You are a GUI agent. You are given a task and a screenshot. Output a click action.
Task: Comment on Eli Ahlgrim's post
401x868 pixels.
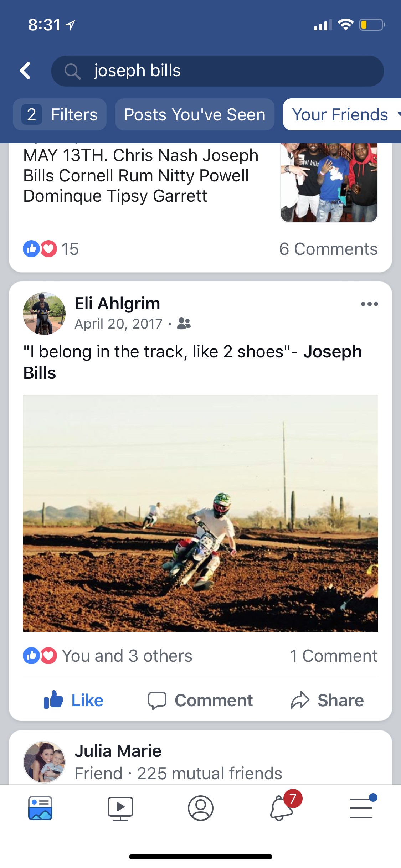[x=200, y=700]
